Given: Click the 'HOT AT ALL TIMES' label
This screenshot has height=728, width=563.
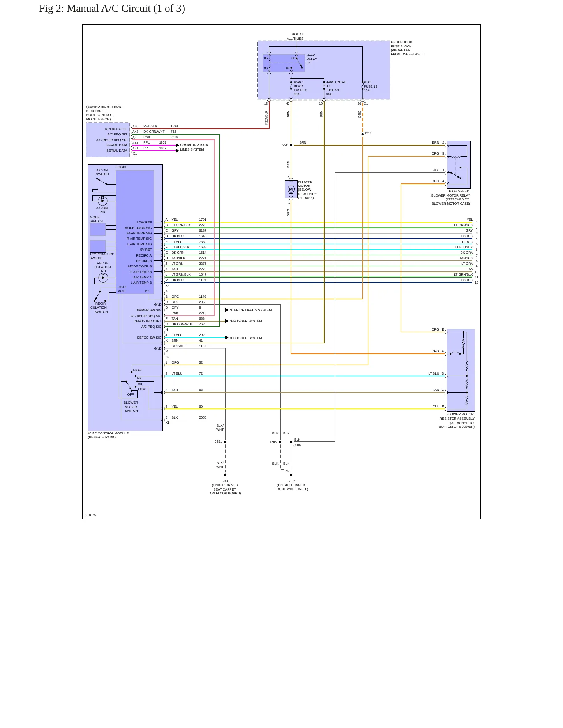Looking at the screenshot, I should pos(295,37).
